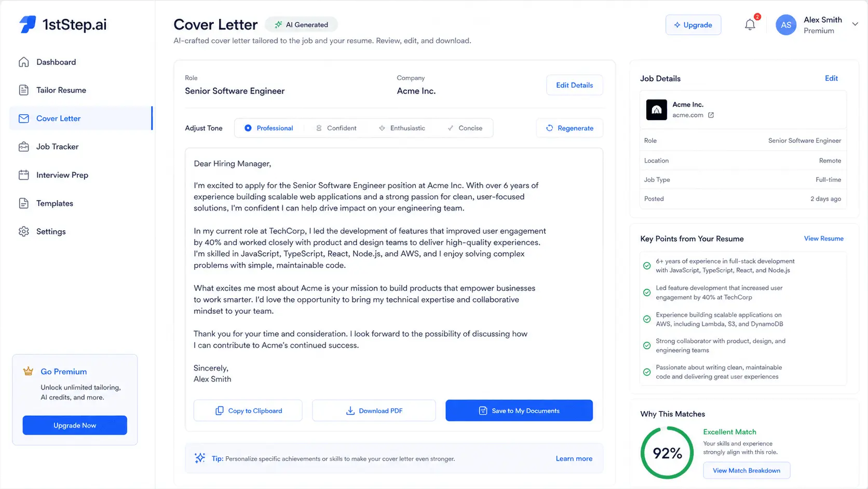Click the View Resume link
868x489 pixels.
click(823, 239)
